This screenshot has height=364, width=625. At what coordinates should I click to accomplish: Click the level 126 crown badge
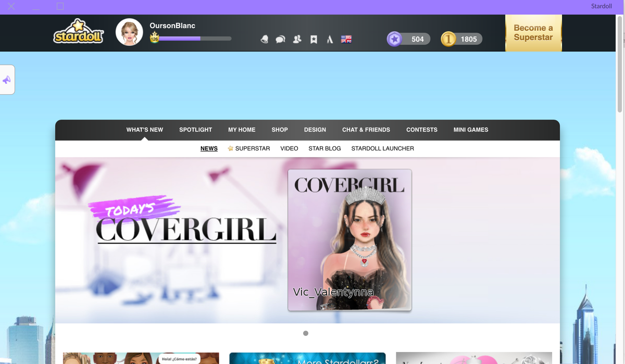coord(154,37)
